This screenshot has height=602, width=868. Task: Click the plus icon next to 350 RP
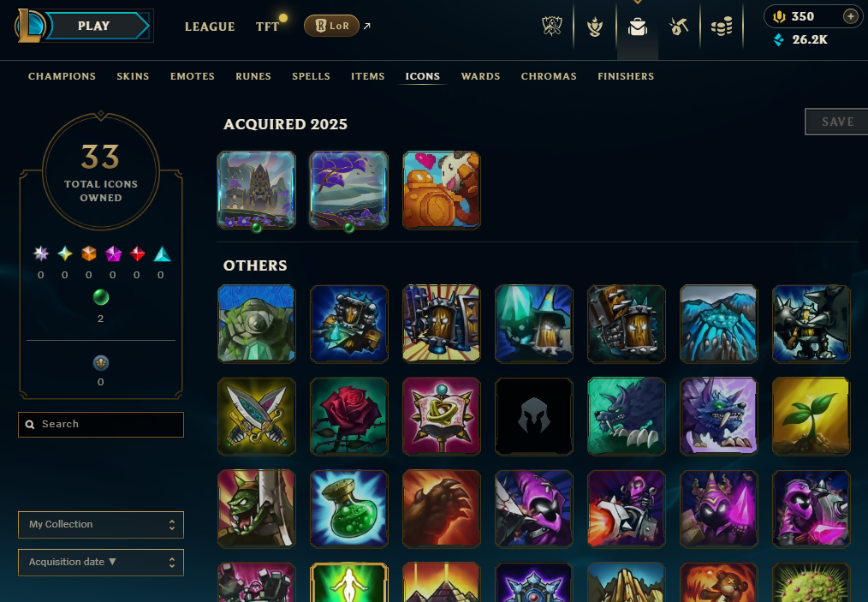tap(850, 16)
